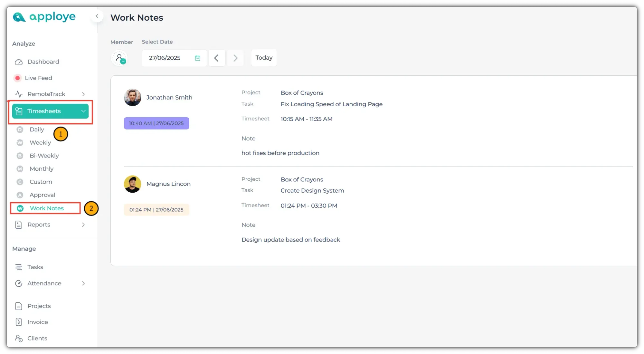Open the Projects page
The width and height of the screenshot is (644, 354).
pyautogui.click(x=39, y=306)
